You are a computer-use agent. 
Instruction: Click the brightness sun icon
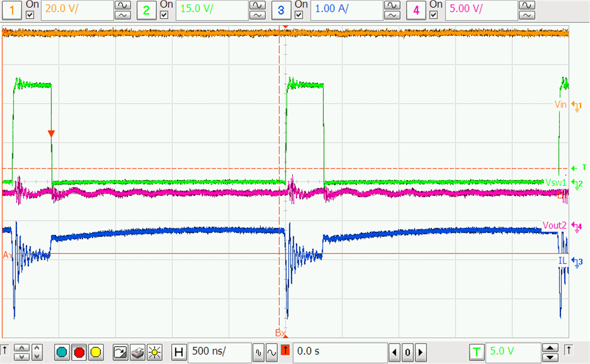155,352
